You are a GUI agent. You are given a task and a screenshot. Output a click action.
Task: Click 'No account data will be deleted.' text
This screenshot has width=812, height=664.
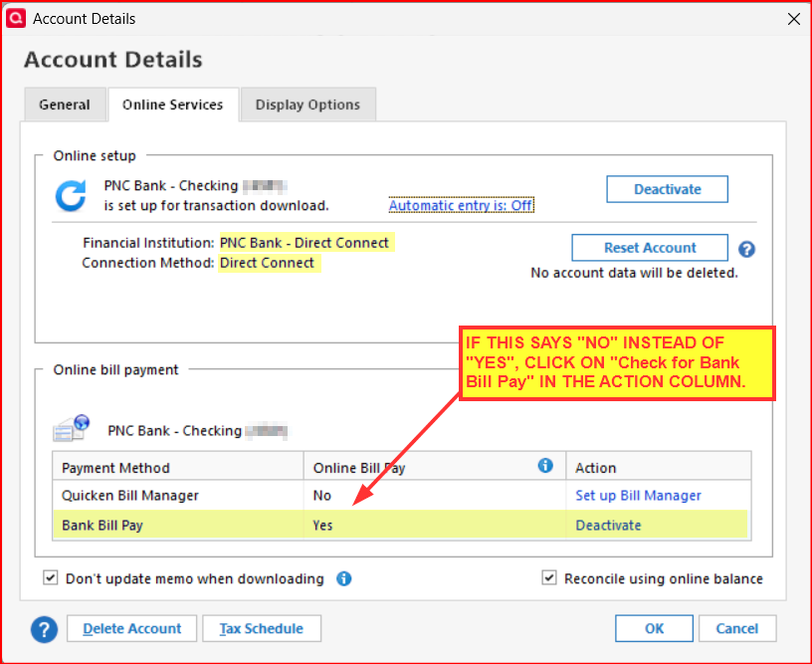(634, 273)
